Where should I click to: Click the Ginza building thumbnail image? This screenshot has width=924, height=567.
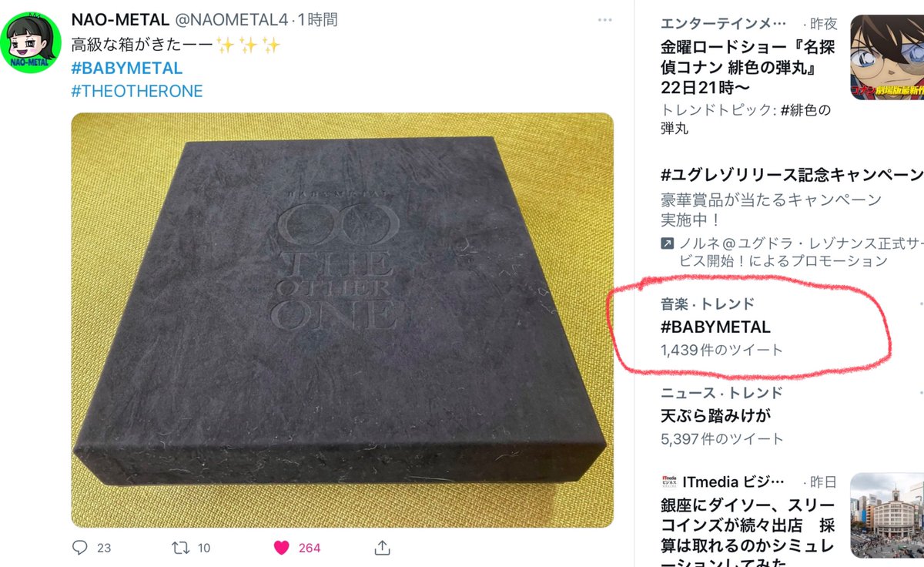pyautogui.click(x=887, y=515)
